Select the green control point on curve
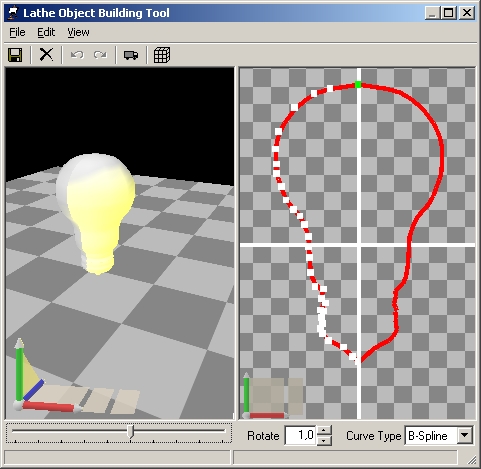 click(x=358, y=84)
